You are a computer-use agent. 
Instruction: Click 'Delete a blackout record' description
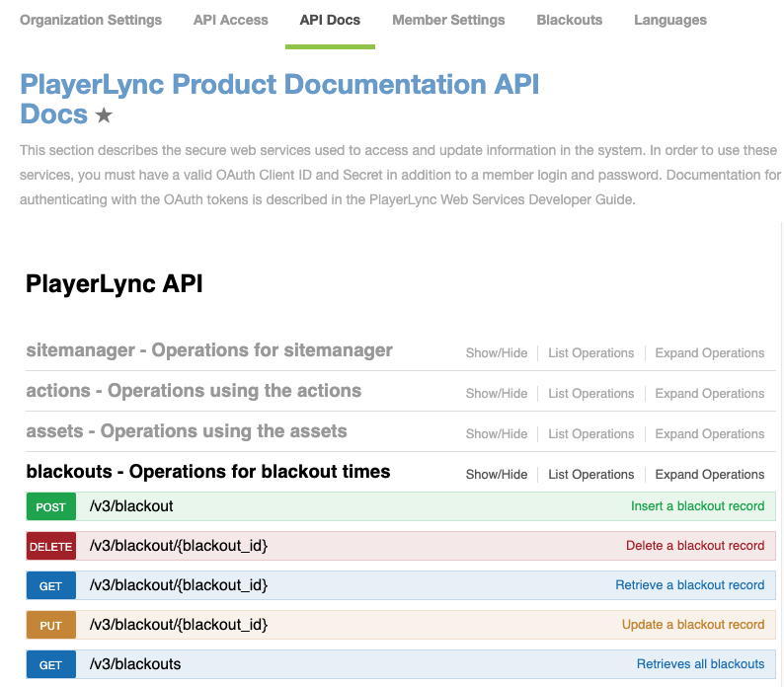(x=695, y=546)
